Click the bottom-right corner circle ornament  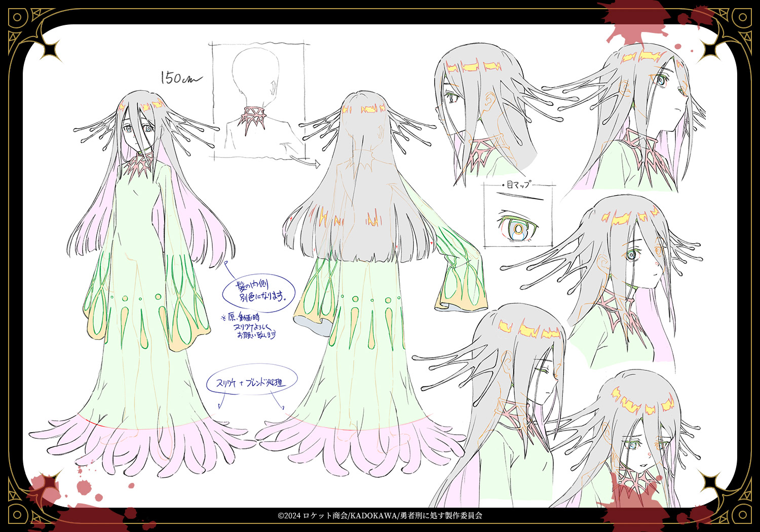[743, 515]
